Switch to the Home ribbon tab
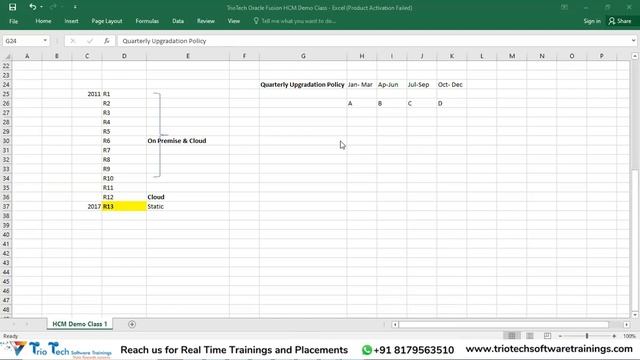Image resolution: width=640 pixels, height=360 pixels. point(43,21)
